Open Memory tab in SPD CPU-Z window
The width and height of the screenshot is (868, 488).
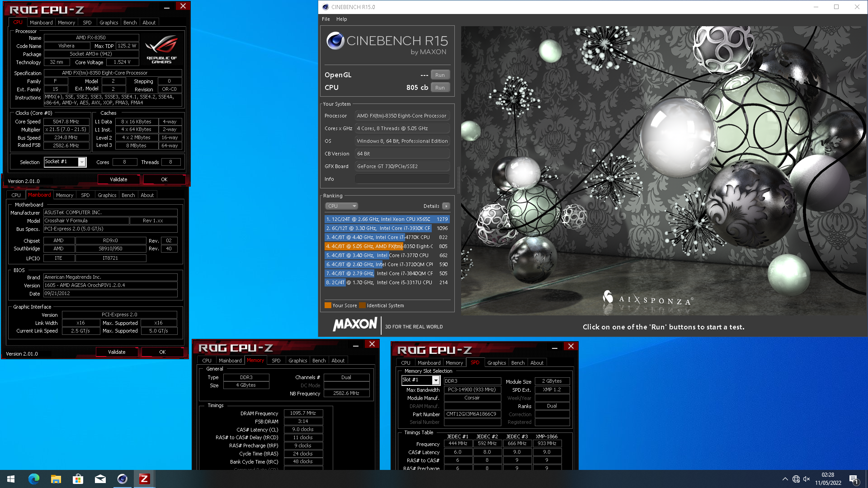[454, 363]
